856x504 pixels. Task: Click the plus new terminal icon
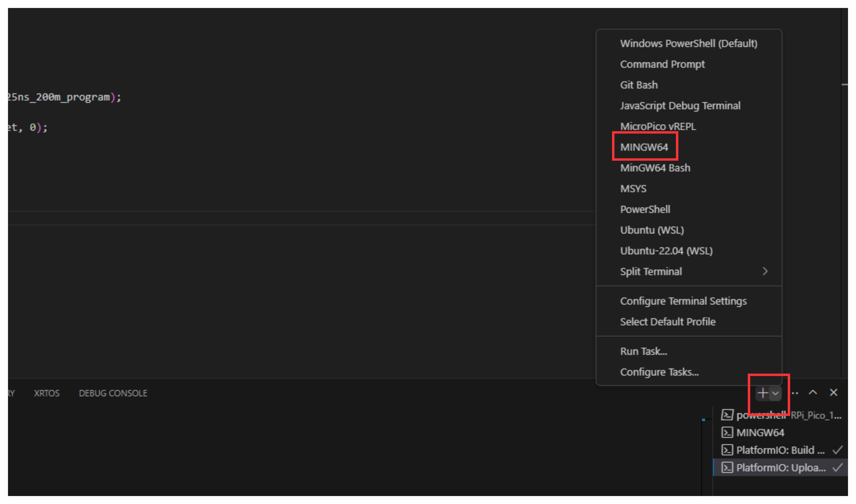[763, 393]
